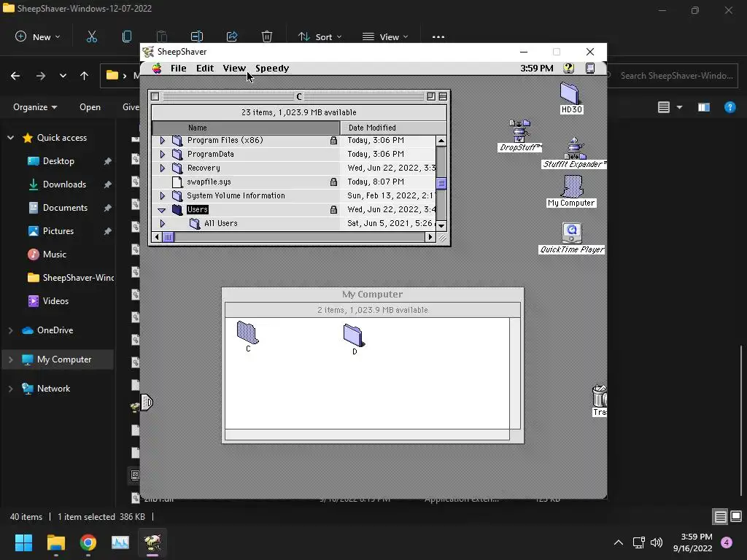Click the Rename icon in Explorer toolbar
Screen dimensions: 747x560
197,36
